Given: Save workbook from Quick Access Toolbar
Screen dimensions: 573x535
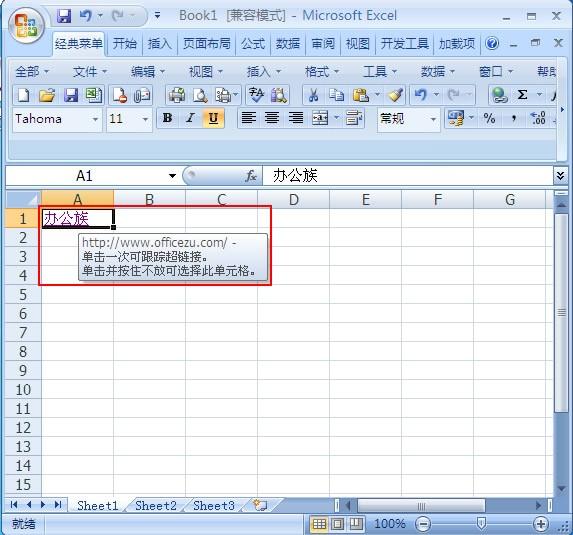Looking at the screenshot, I should tap(64, 16).
